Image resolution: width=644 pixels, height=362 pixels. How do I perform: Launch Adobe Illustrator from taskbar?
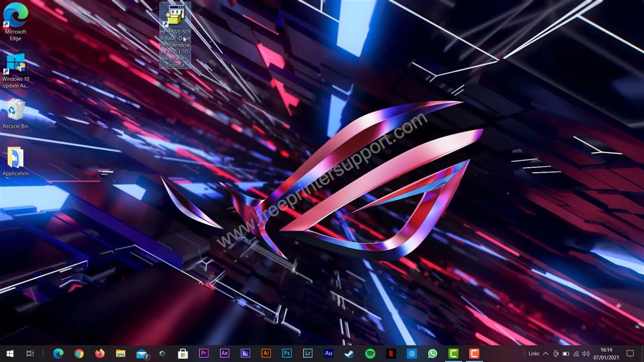point(266,353)
